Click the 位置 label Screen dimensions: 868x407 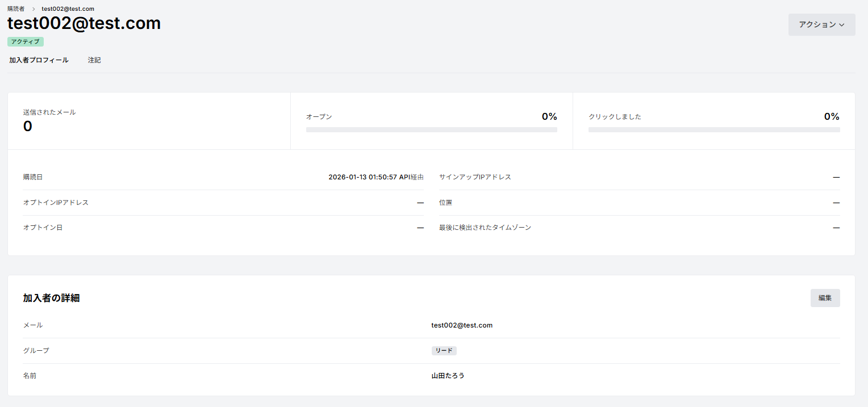pos(445,203)
